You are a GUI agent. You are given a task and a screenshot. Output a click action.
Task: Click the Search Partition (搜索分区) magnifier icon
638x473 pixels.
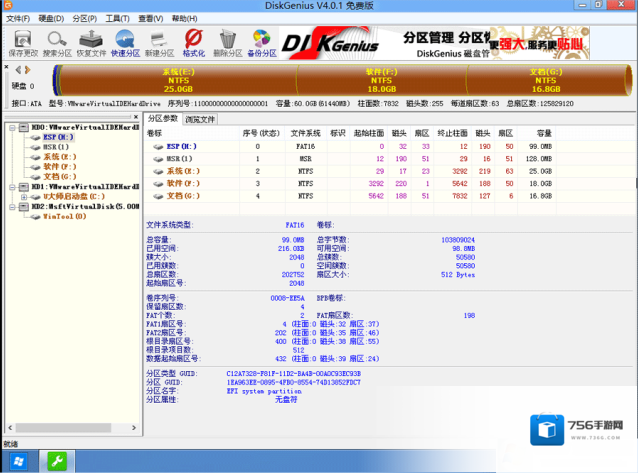tap(57, 42)
